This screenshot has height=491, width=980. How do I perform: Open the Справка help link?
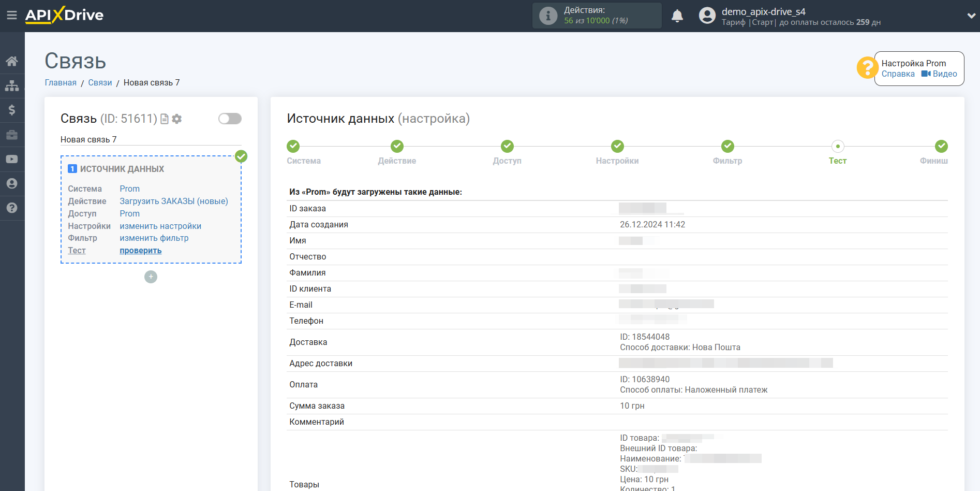click(898, 74)
